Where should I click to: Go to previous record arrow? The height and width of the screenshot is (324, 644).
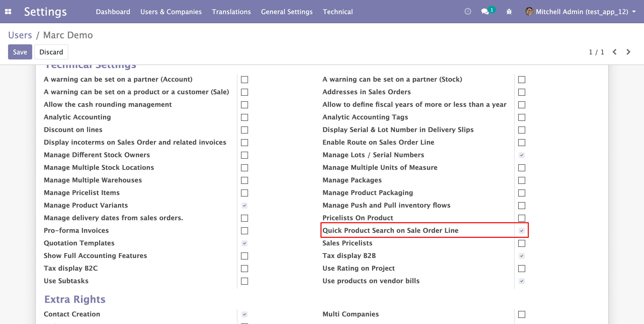tap(615, 52)
